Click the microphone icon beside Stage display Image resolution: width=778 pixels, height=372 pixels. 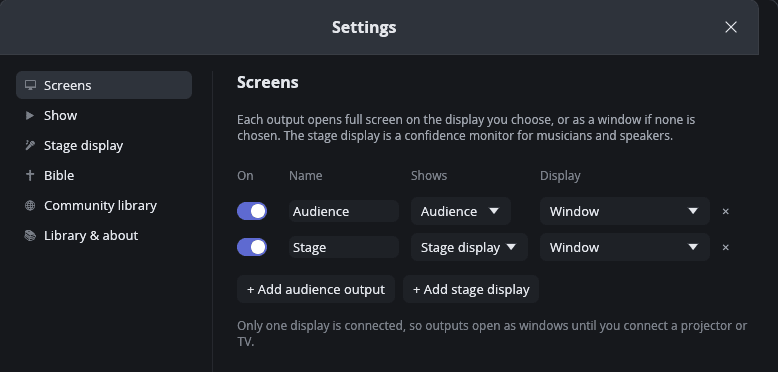click(30, 145)
